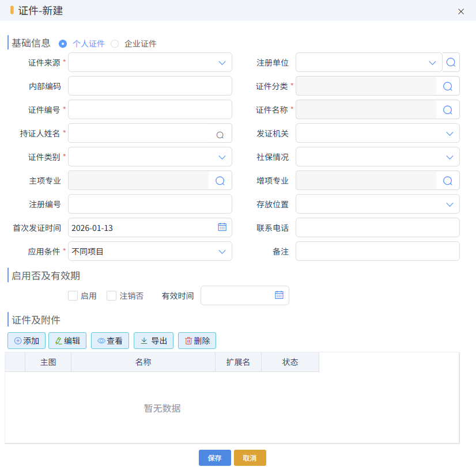Viewport: 476px width, 467px height.
Task: Open the 注册单位 search lookup icon
Action: pos(451,62)
